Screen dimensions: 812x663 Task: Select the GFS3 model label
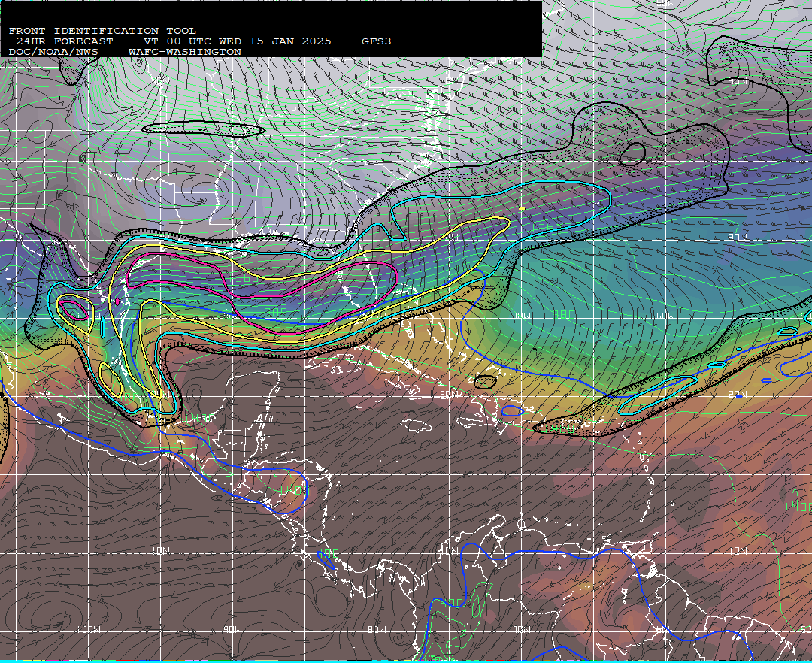tap(377, 41)
